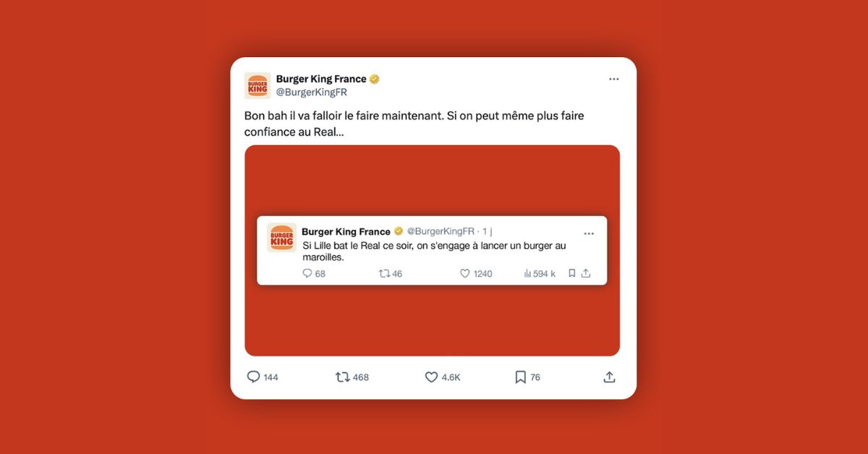Viewport: 868px width, 454px height.
Task: Like the quoted tweet with 1240 hearts
Action: [x=465, y=273]
